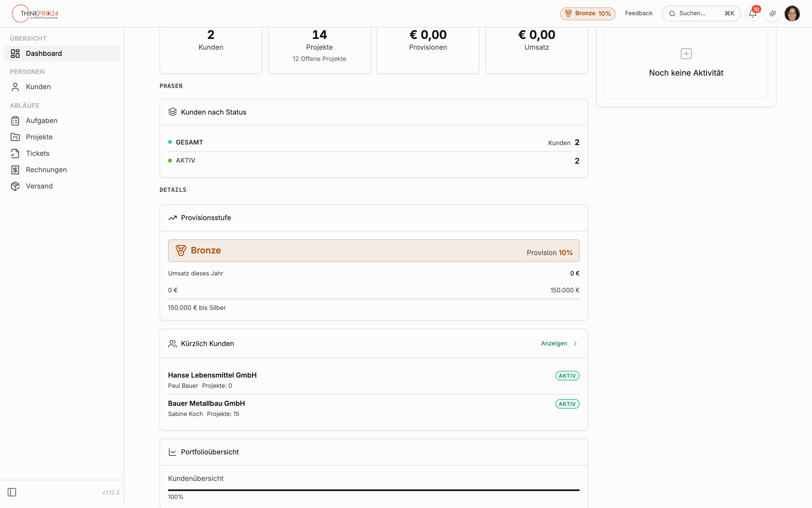Image resolution: width=812 pixels, height=508 pixels.
Task: Click the chevron next to Anzeigen
Action: [x=575, y=343]
